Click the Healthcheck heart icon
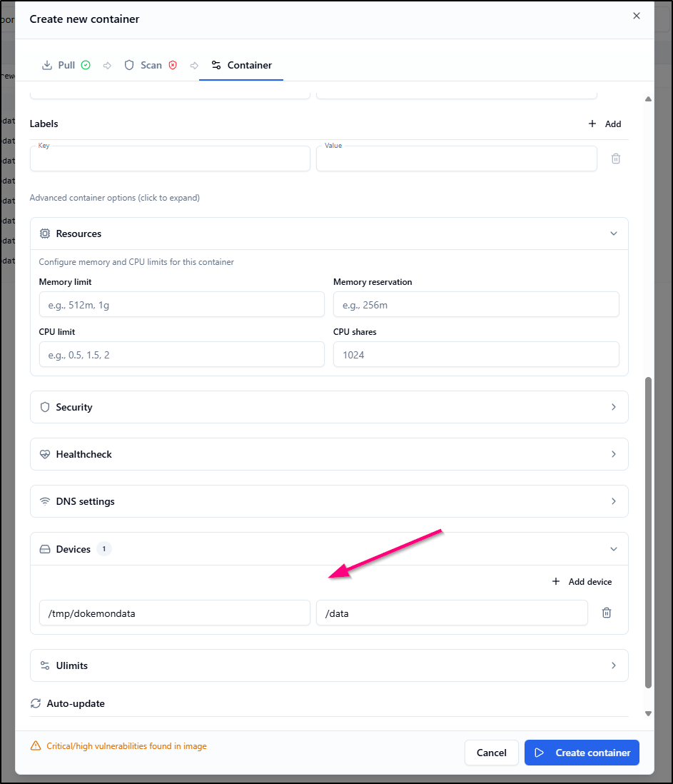The image size is (673, 784). pyautogui.click(x=45, y=454)
